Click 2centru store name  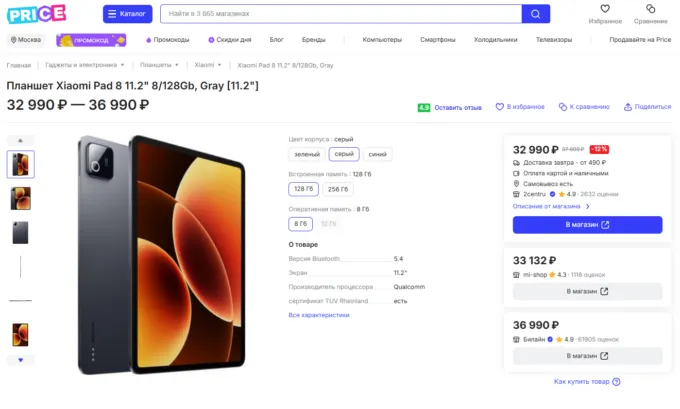point(534,194)
